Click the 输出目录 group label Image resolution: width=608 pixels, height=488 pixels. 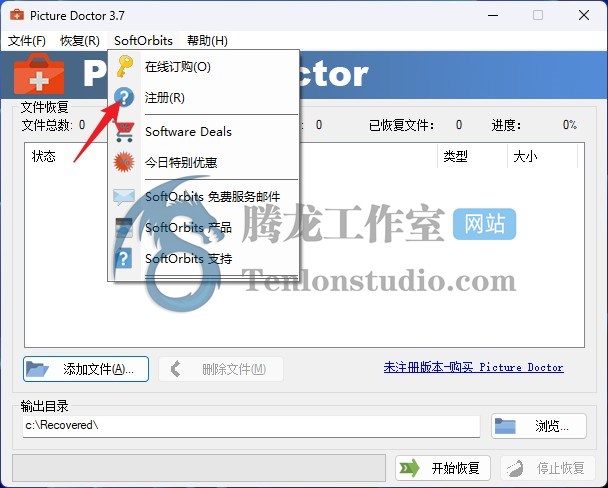pyautogui.click(x=45, y=406)
